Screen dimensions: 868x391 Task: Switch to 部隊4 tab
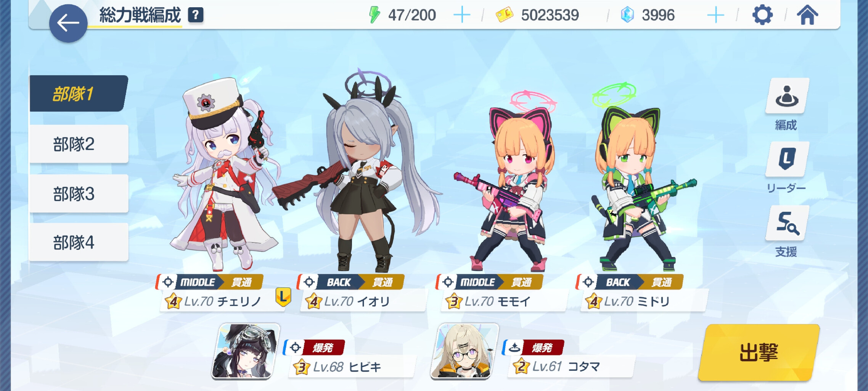pyautogui.click(x=79, y=242)
